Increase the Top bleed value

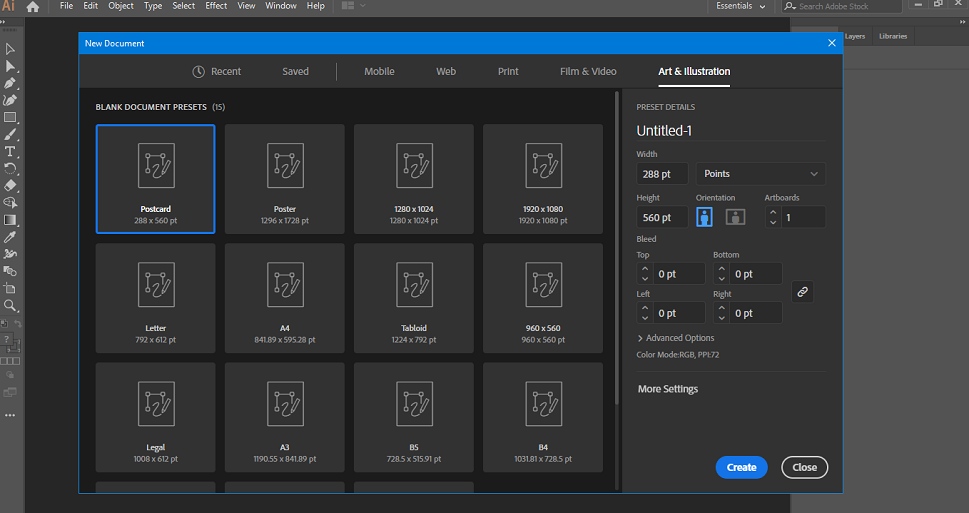645,269
